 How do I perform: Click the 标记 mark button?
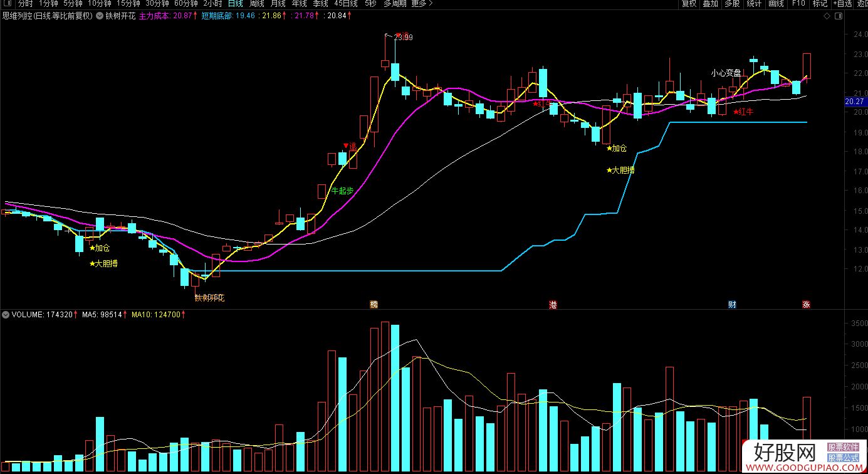[x=820, y=4]
